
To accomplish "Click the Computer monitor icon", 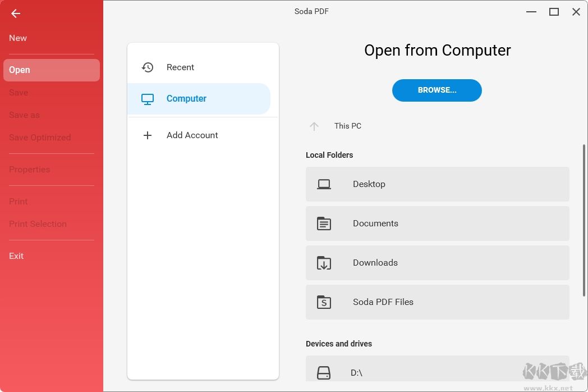I will click(x=148, y=99).
